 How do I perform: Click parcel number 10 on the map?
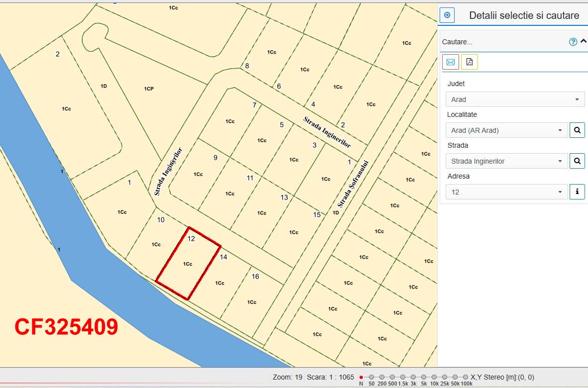pos(161,220)
